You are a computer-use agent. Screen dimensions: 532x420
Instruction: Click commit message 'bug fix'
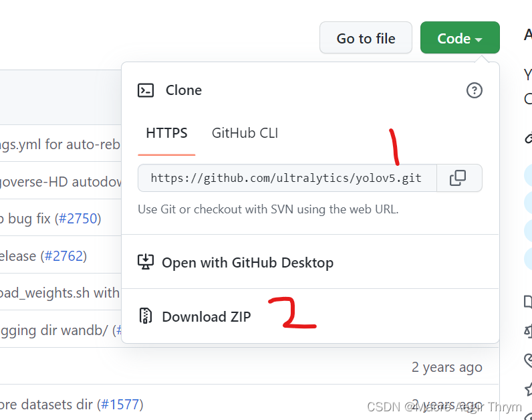tap(29, 219)
